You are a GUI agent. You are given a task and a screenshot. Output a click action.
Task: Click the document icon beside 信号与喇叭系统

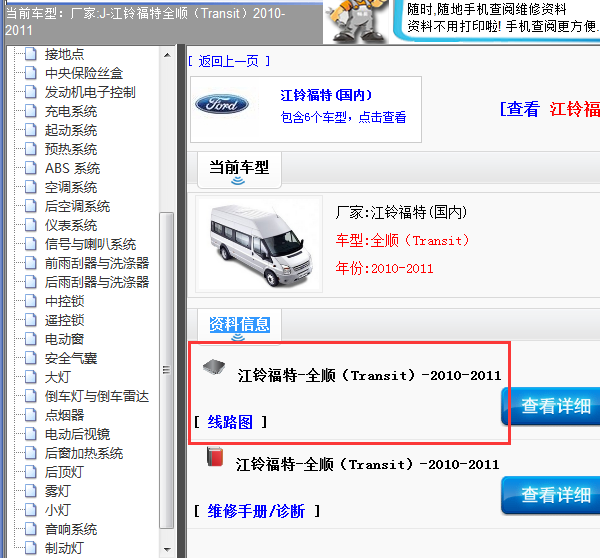[x=31, y=244]
